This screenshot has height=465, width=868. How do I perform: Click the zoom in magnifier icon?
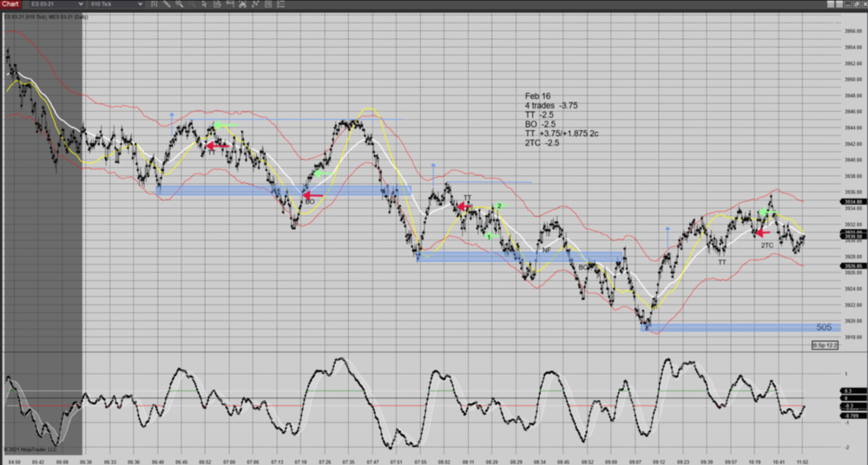coord(179,4)
